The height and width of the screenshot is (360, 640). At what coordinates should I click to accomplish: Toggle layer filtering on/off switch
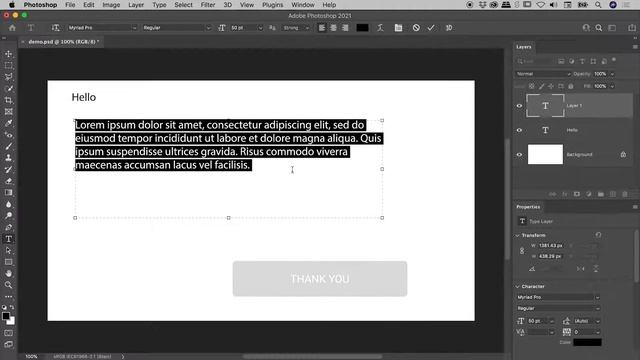[x=614, y=60]
